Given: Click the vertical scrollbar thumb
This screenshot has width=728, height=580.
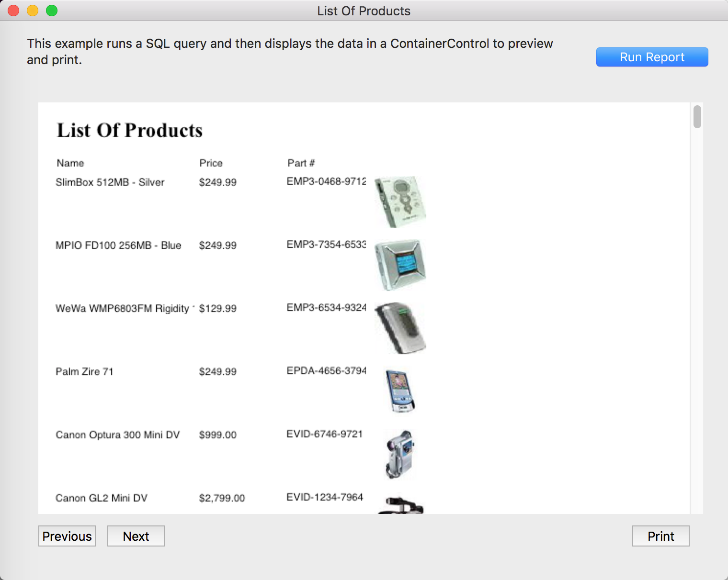Looking at the screenshot, I should pyautogui.click(x=698, y=117).
